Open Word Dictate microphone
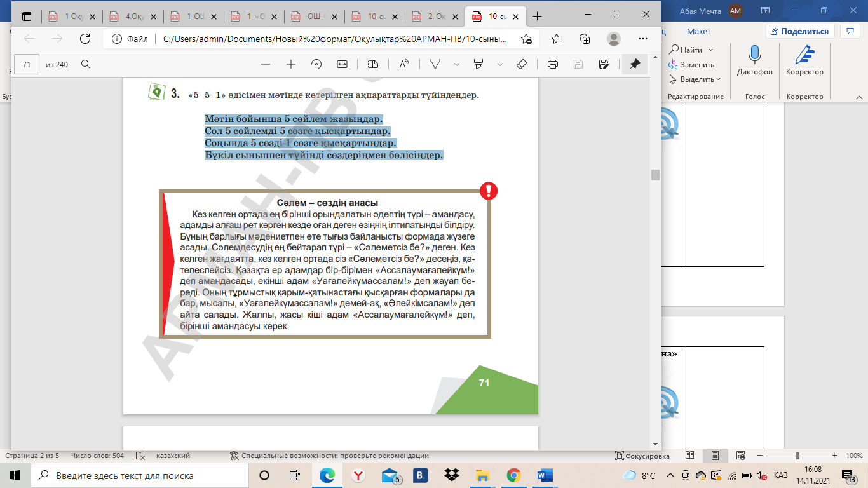 (755, 60)
